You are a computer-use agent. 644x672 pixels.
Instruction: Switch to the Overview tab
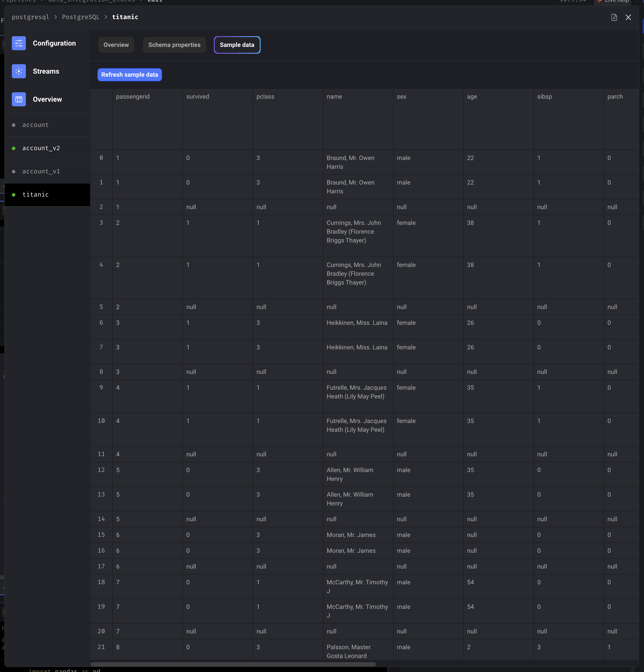116,45
